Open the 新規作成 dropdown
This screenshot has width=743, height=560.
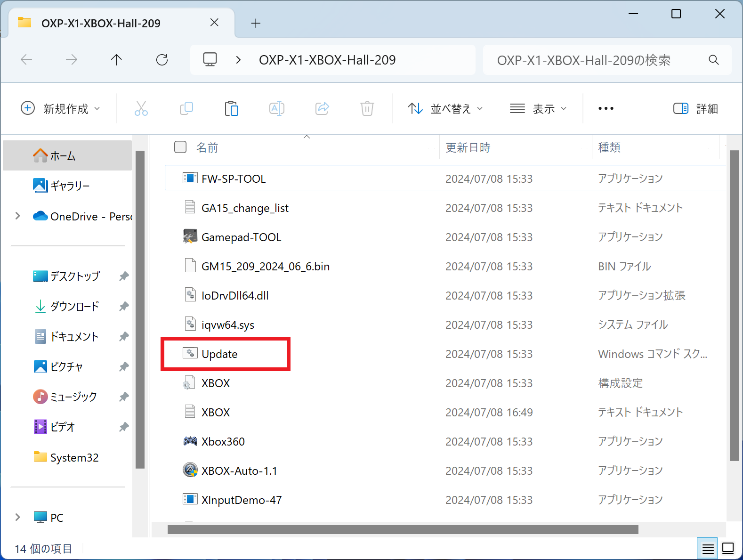point(61,109)
